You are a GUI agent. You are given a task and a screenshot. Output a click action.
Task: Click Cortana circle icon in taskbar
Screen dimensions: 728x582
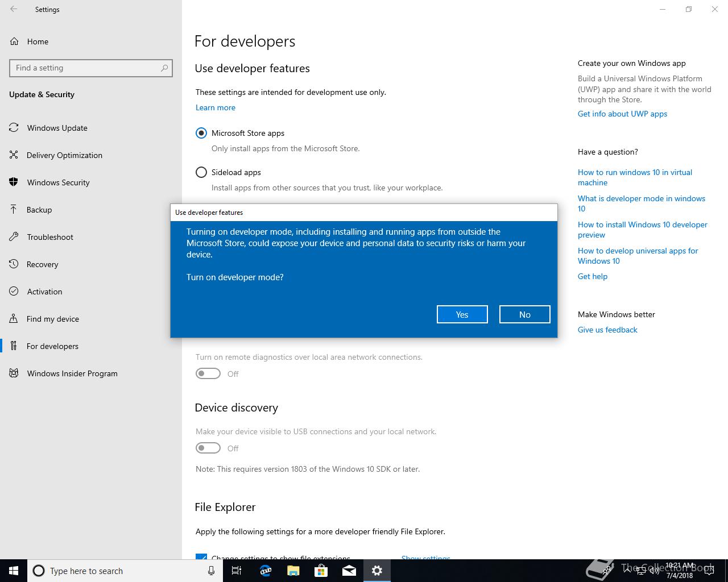[x=39, y=571]
